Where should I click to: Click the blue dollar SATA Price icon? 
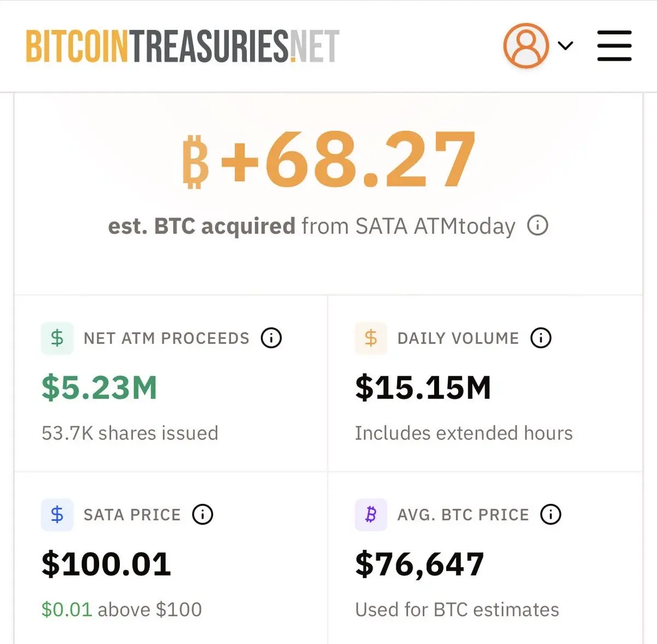coord(57,514)
